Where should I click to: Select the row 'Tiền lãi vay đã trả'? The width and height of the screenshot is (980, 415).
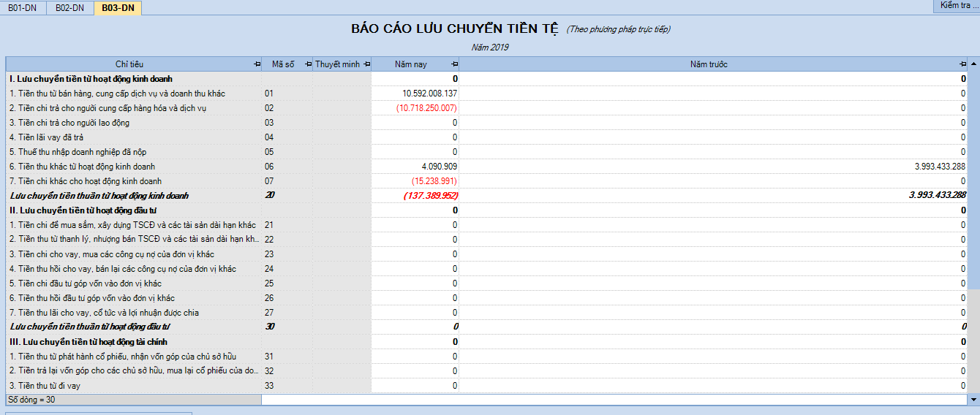coord(132,137)
